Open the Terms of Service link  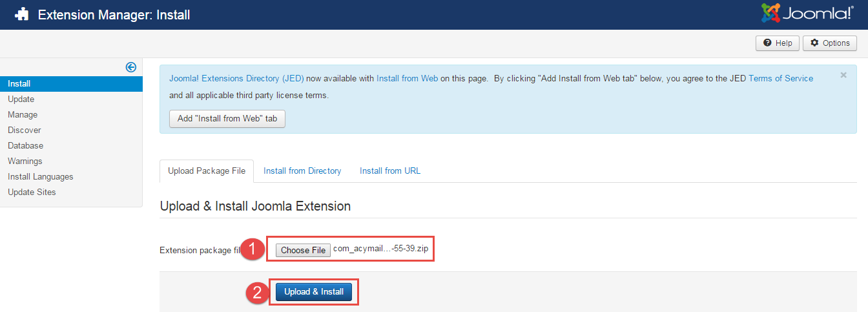(x=781, y=78)
